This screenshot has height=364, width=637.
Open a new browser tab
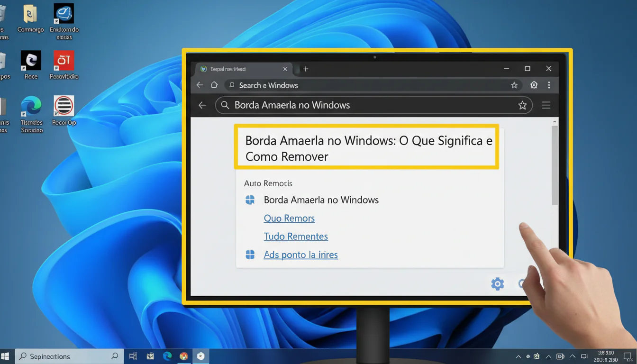pos(306,69)
